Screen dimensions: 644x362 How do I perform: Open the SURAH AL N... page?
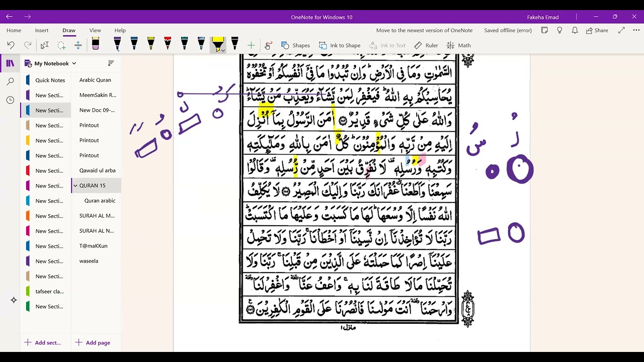(96, 231)
